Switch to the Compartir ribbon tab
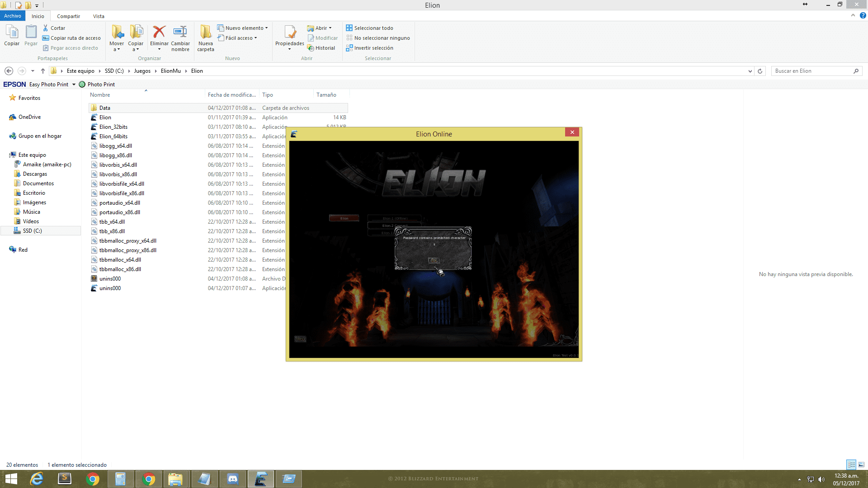 pyautogui.click(x=68, y=16)
